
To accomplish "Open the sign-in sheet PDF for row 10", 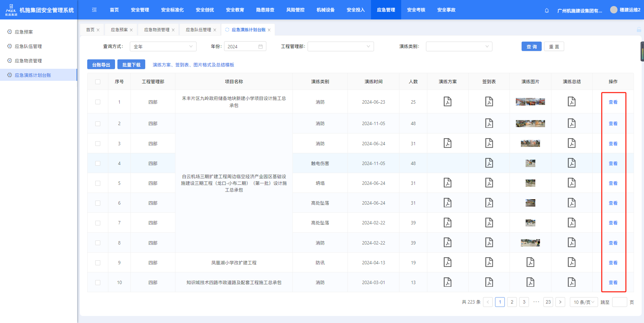I will point(489,282).
